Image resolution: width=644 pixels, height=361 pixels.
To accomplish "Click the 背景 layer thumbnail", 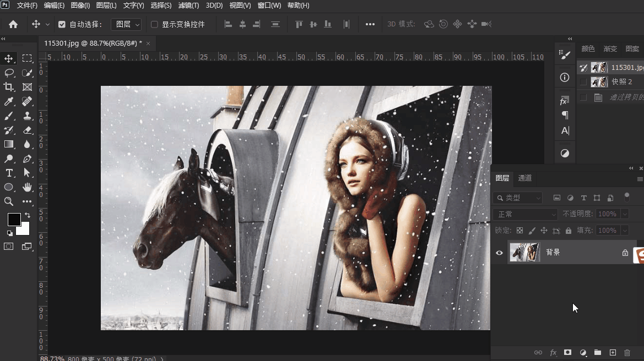I will point(524,252).
